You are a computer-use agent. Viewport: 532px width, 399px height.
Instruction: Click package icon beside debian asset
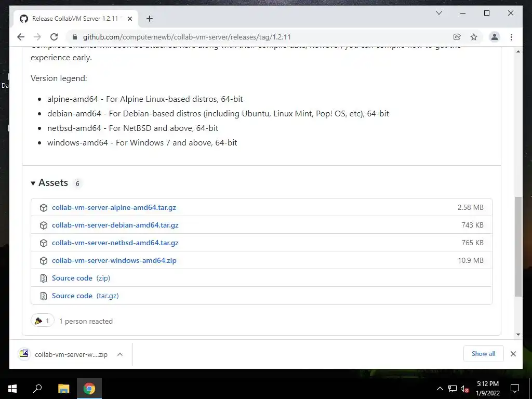(x=44, y=225)
